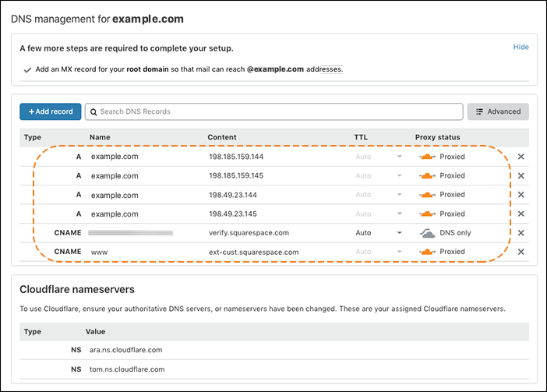The width and height of the screenshot is (547, 392).
Task: Toggle proxy cloud for 198.185.159.145 record
Action: coord(427,176)
